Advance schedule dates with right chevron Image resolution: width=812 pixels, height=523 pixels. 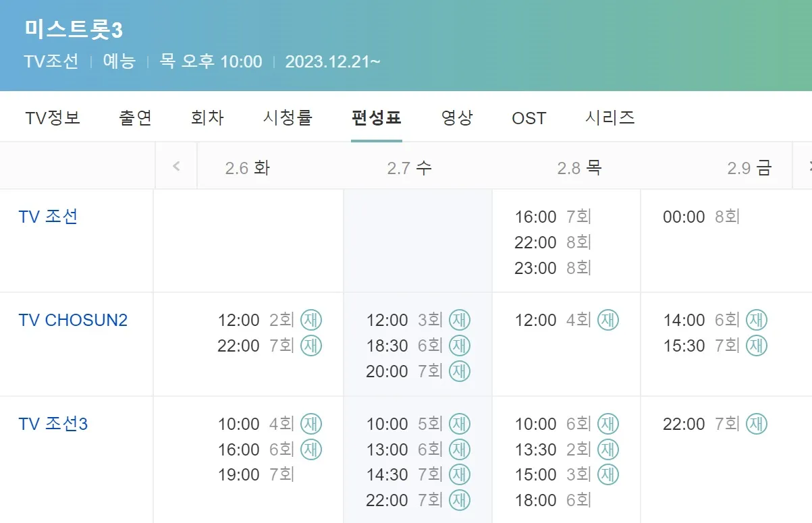point(803,166)
